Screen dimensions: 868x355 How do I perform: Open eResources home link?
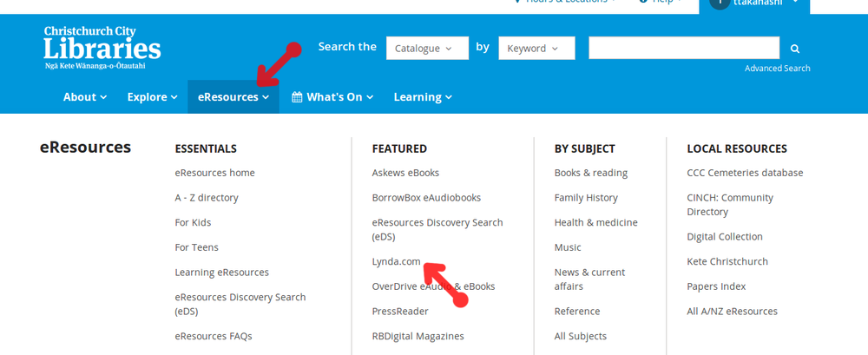[x=214, y=173]
